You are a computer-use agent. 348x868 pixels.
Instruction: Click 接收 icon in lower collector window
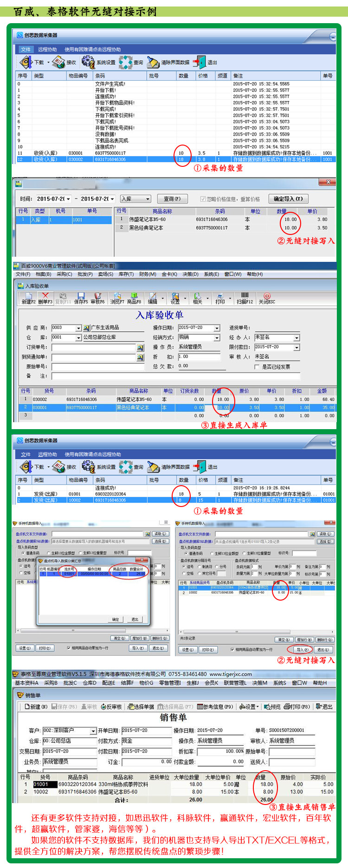tap(58, 467)
